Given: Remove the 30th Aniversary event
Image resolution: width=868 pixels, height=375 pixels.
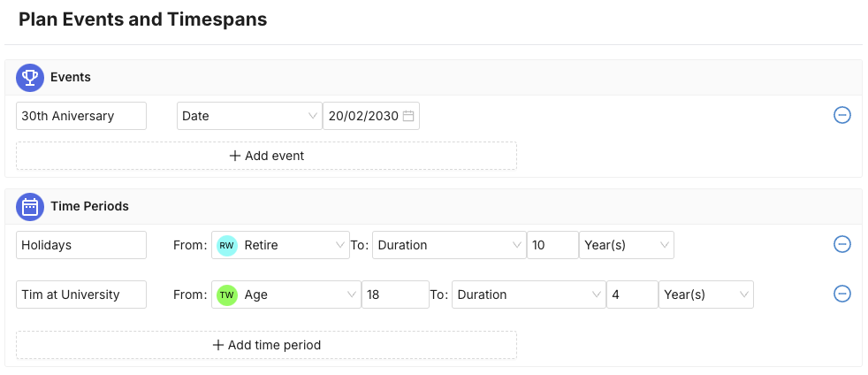Looking at the screenshot, I should (842, 116).
